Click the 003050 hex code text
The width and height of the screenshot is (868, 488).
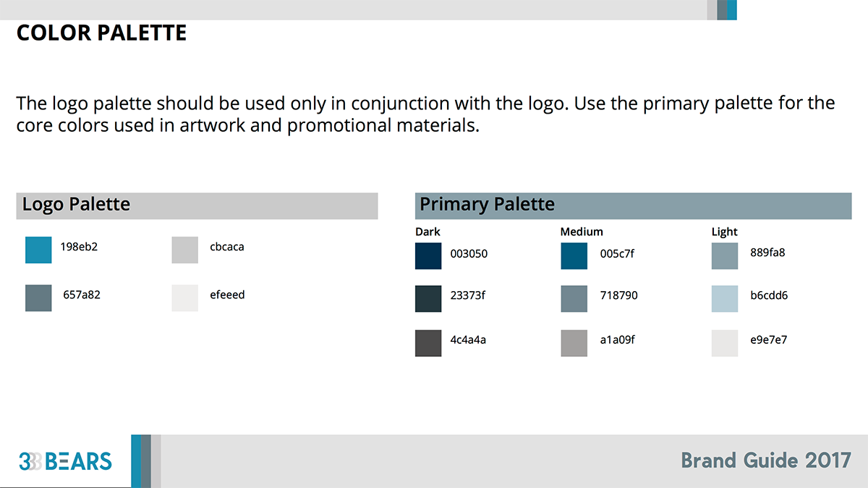[x=469, y=254]
